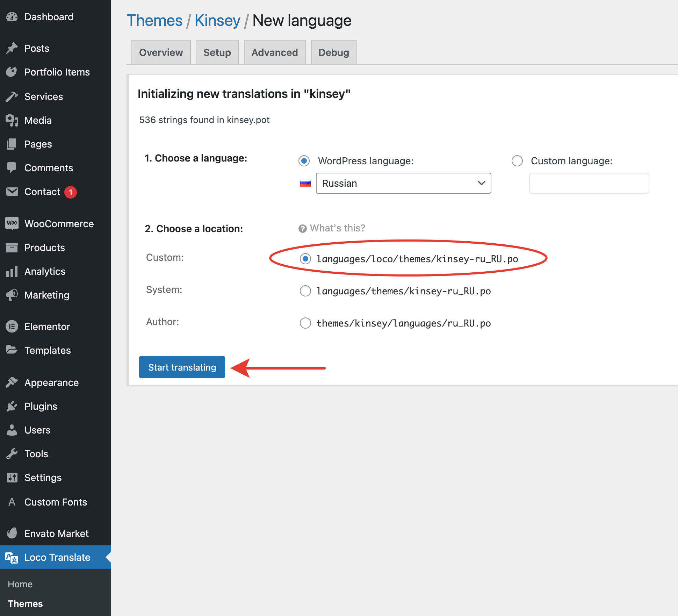Click the Loco Translate sidebar icon
The image size is (678, 616).
(12, 557)
